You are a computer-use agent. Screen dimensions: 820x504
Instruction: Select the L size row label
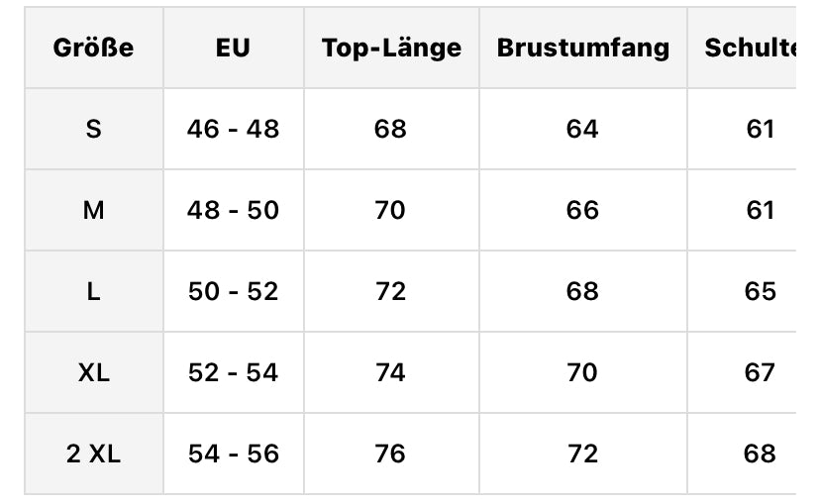(94, 291)
